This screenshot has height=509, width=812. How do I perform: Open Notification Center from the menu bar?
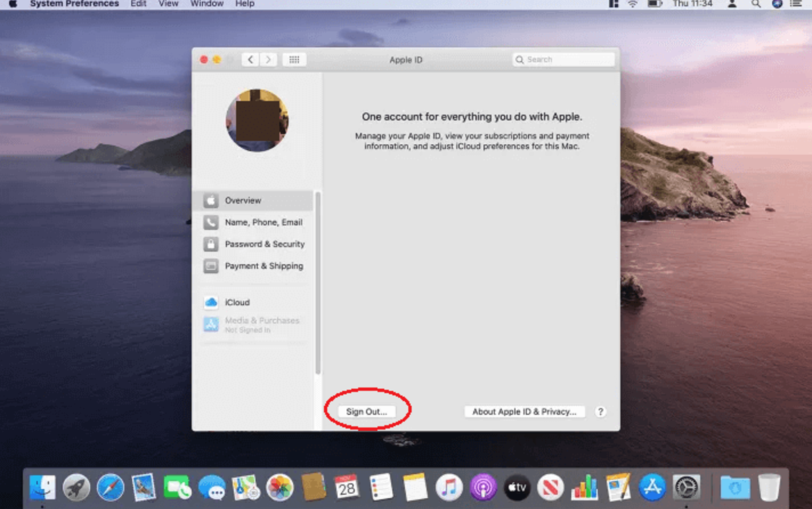(796, 4)
